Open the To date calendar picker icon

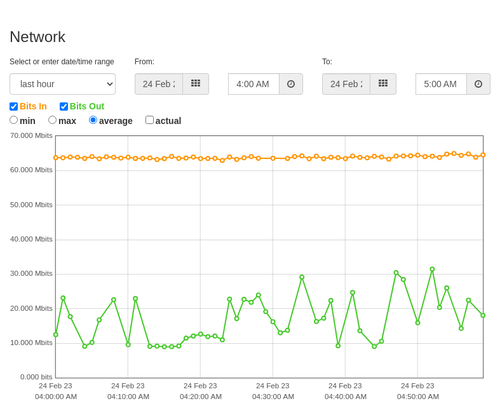[383, 84]
